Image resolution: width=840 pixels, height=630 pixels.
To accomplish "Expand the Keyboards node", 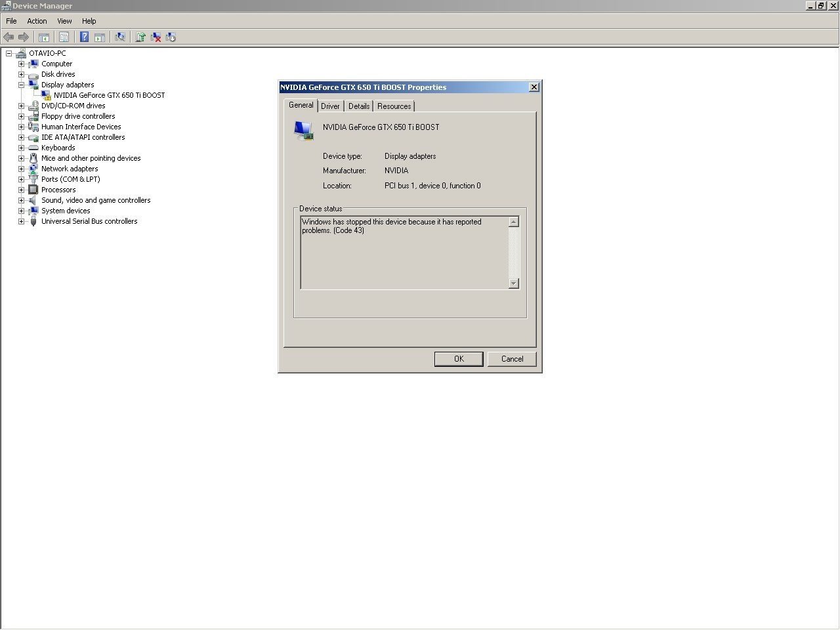I will pyautogui.click(x=21, y=148).
